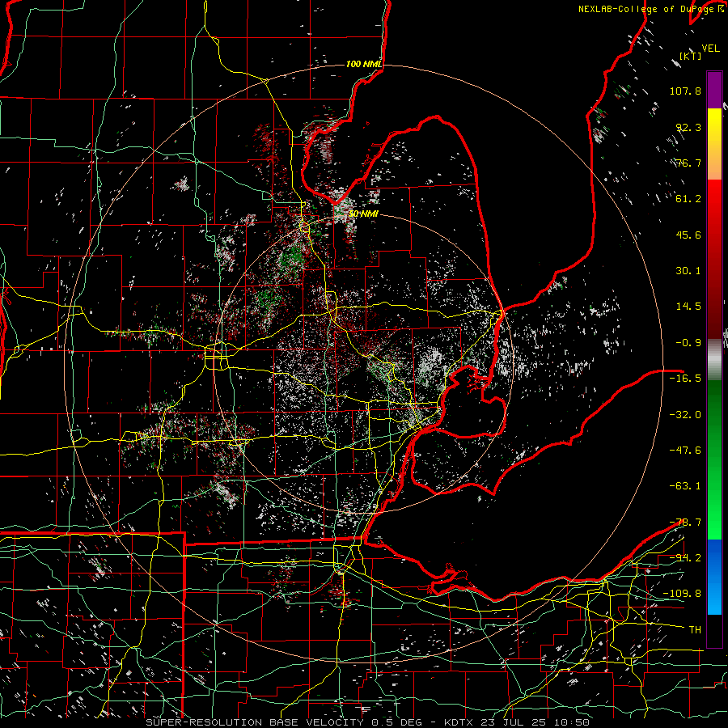The image size is (728, 728).
Task: Click the 30.1 velocity scale value
Action: coord(688,271)
